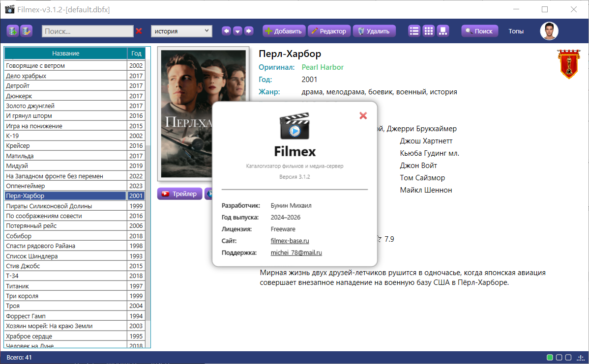Click the Поиск toolbar button

coord(480,31)
